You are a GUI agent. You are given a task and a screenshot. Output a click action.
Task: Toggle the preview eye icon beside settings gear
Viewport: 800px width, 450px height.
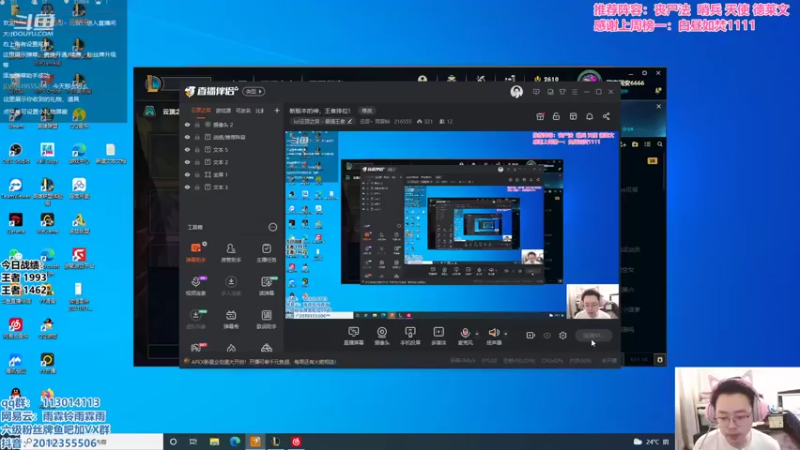547,335
